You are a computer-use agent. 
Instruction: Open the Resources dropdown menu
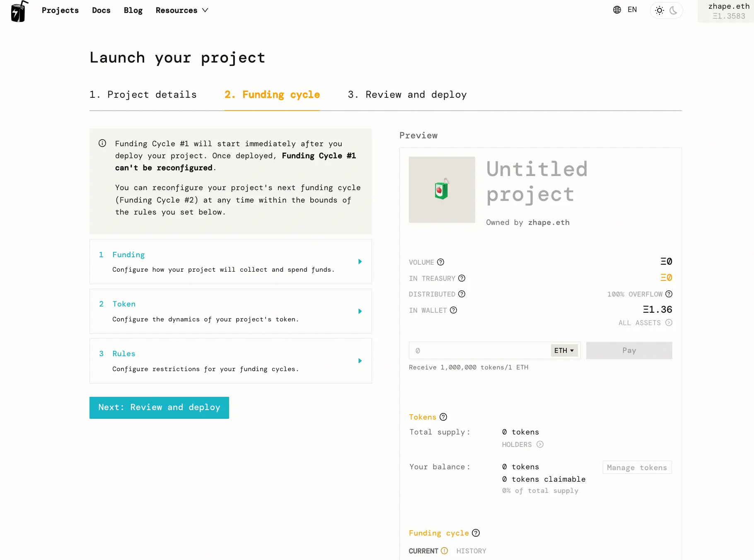point(182,10)
